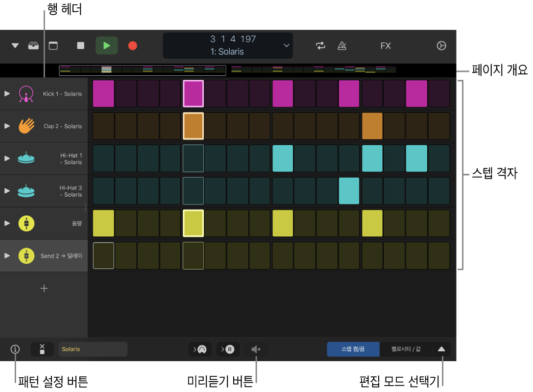The height and width of the screenshot is (392, 533).
Task: Switch to 스텝 켬/끔 edit mode
Action: [x=353, y=349]
